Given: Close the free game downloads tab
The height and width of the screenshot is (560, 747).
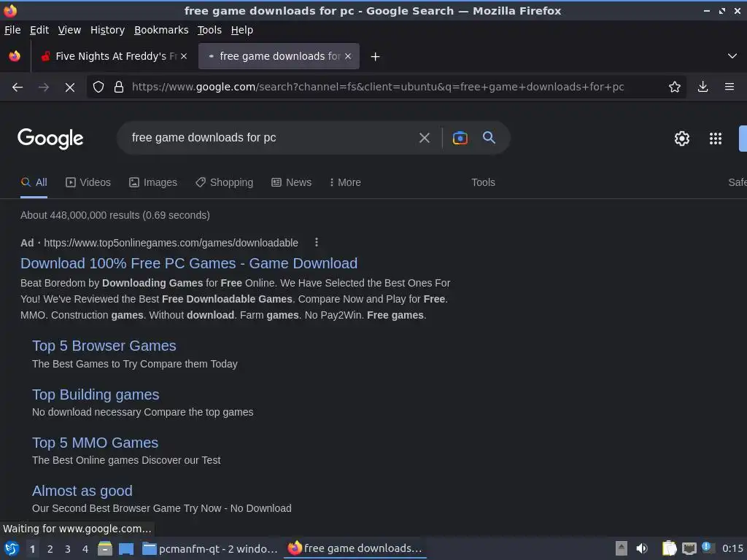Looking at the screenshot, I should click(x=348, y=56).
